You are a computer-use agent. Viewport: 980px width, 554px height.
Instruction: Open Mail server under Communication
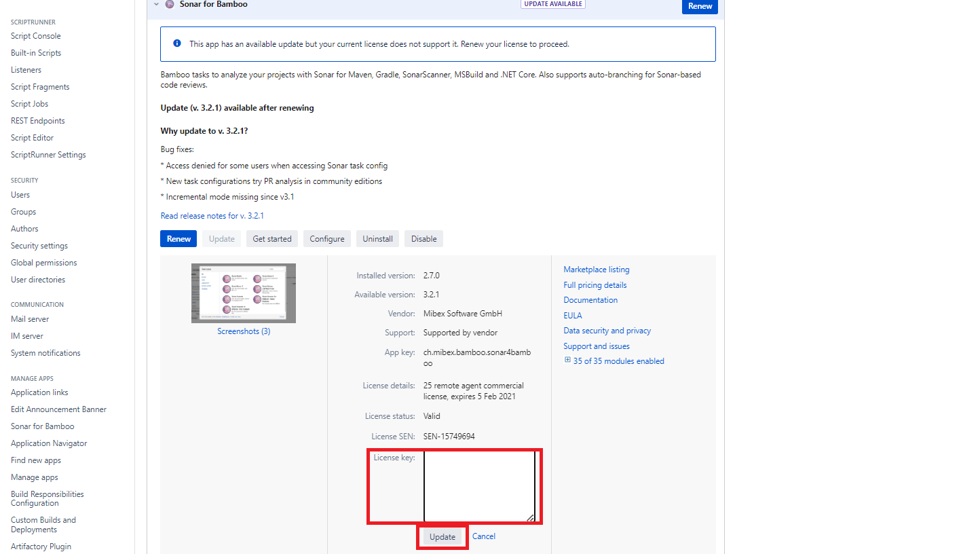point(30,319)
